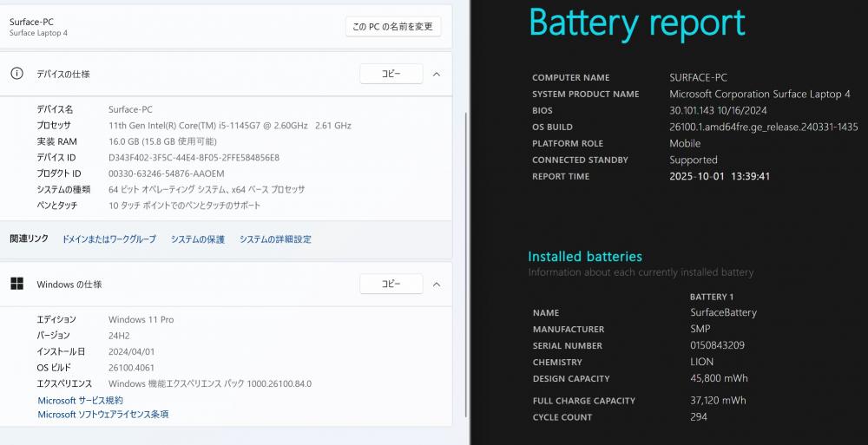Select the デバイスの仕様 heading
868x445 pixels.
click(63, 75)
